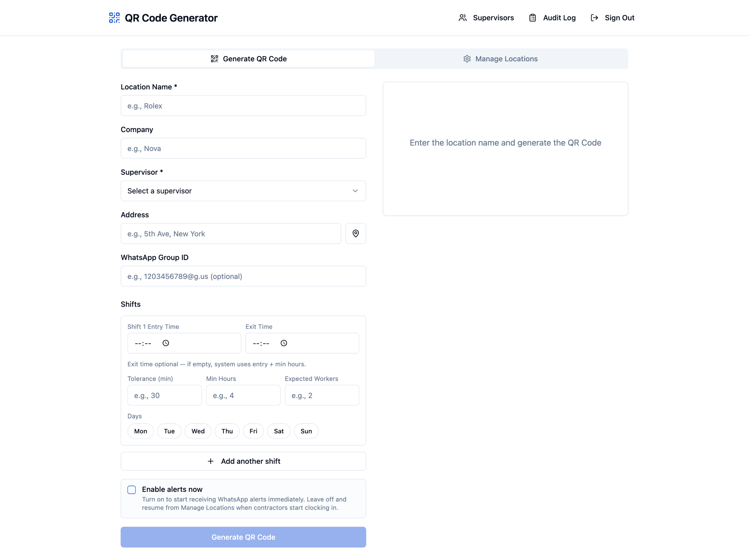749x560 pixels.
Task: Click the WhatsApp Group ID field
Action: [x=243, y=276]
